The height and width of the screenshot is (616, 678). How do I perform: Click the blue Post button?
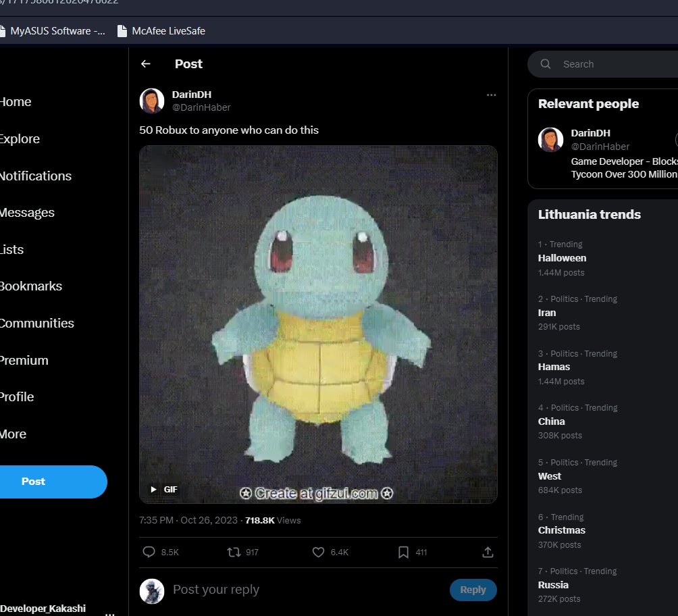tap(53, 482)
